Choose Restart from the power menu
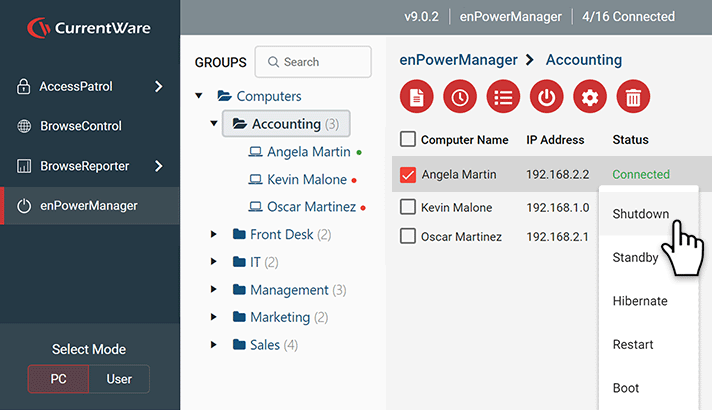This screenshot has width=712, height=410. click(648, 345)
